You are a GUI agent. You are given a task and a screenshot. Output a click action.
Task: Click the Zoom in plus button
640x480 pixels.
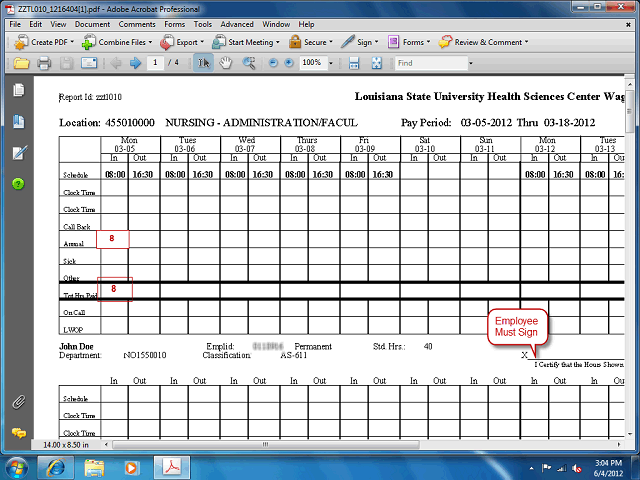coord(289,63)
